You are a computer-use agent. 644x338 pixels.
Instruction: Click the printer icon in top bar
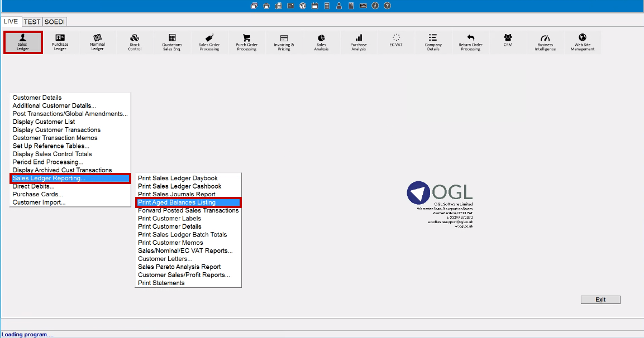(x=266, y=6)
